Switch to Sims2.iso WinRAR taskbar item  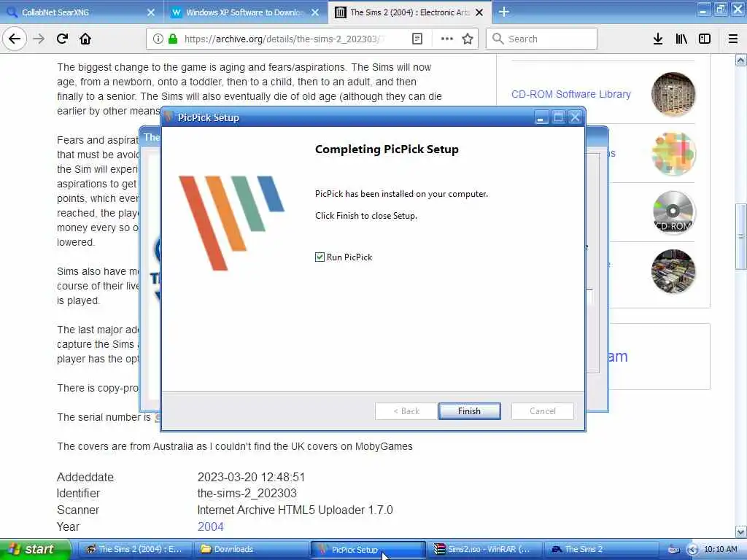tap(484, 549)
